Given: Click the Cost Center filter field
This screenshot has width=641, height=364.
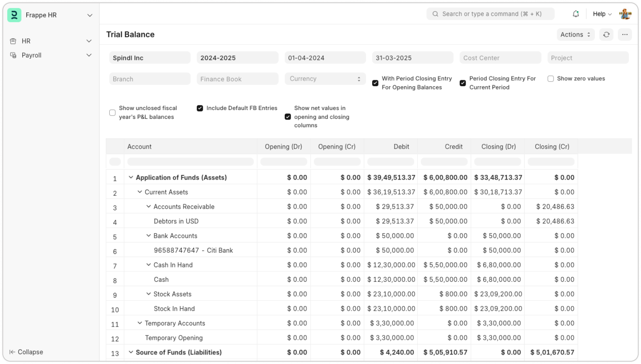Looking at the screenshot, I should [500, 58].
